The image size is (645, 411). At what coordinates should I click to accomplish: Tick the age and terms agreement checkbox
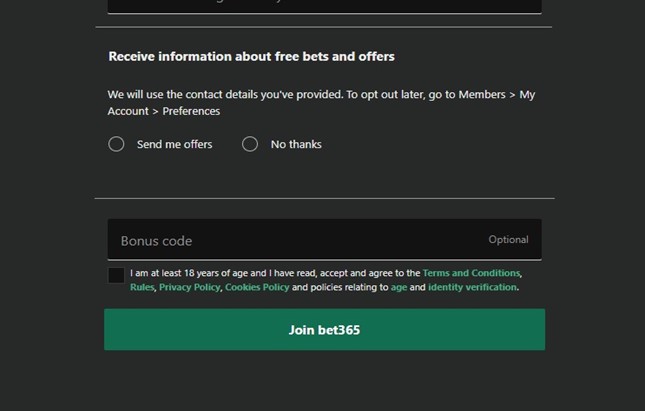tap(116, 276)
